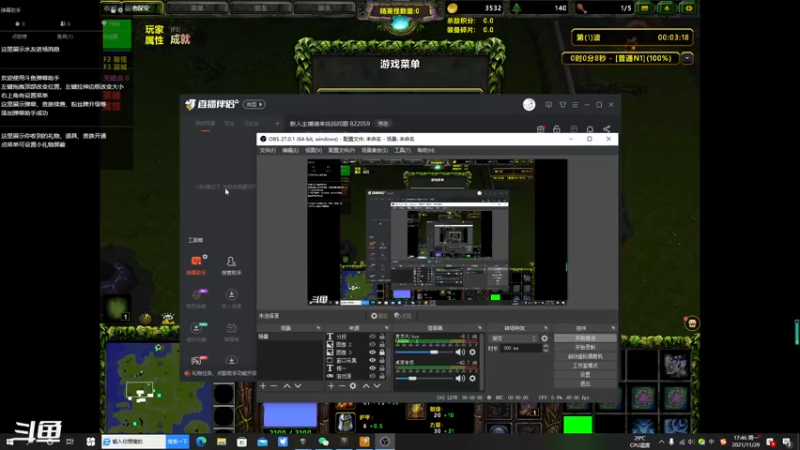
Task: Open source properties via the sources gear icon
Action: (353, 386)
